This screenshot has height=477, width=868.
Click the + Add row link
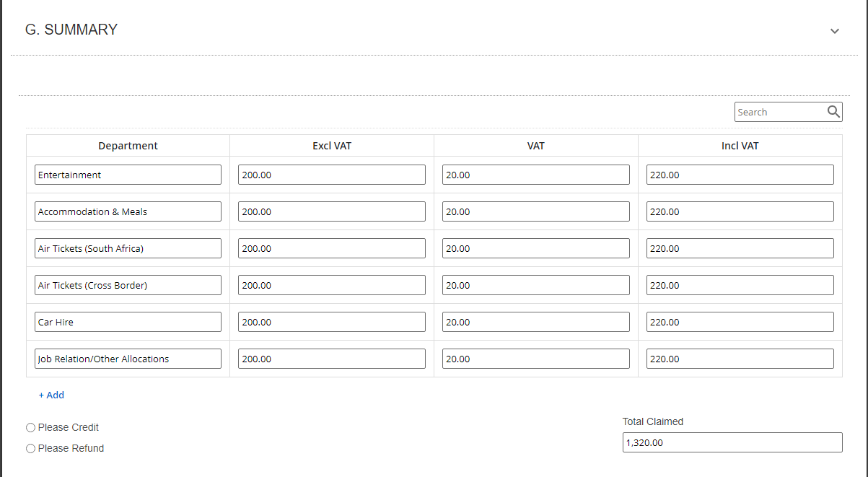(x=51, y=395)
